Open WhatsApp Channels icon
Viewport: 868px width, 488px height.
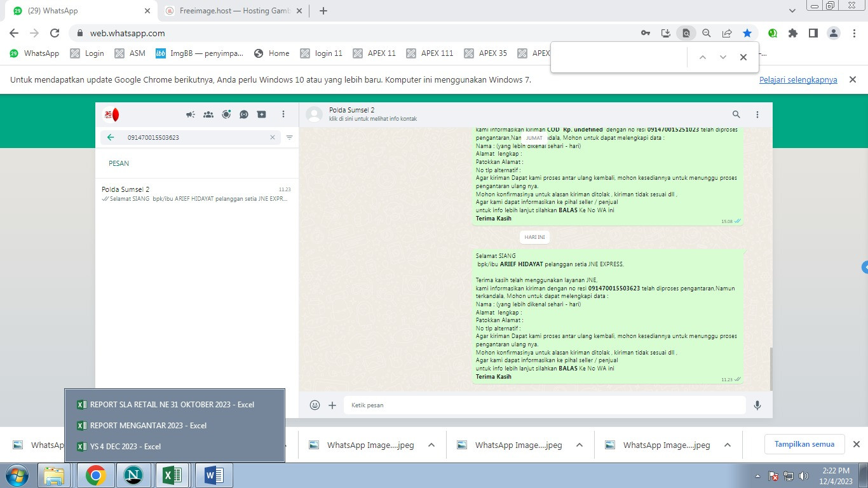[x=244, y=114]
